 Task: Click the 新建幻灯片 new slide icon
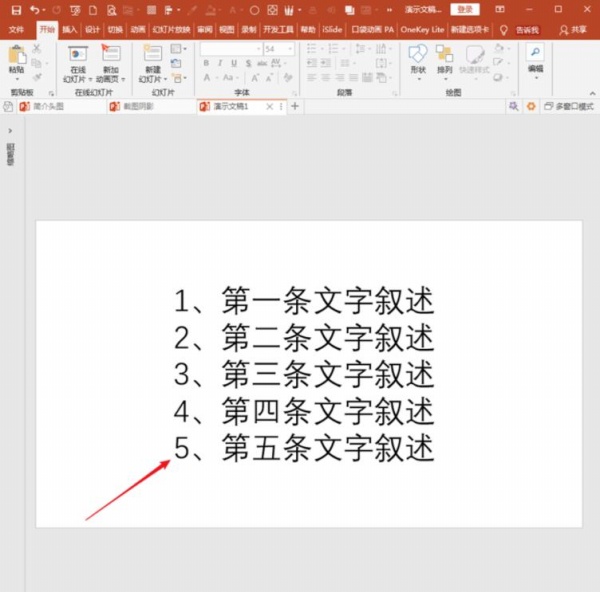point(153,54)
